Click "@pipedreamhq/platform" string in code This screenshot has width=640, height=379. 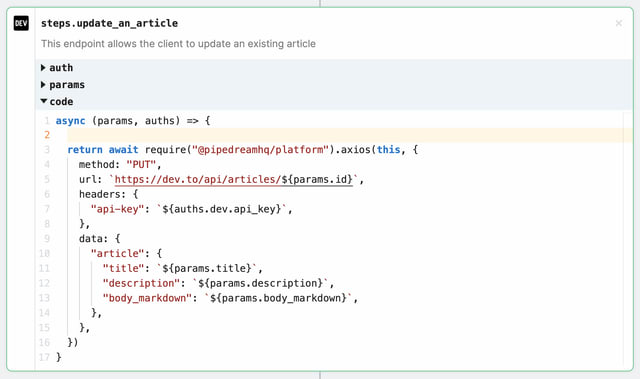point(260,150)
